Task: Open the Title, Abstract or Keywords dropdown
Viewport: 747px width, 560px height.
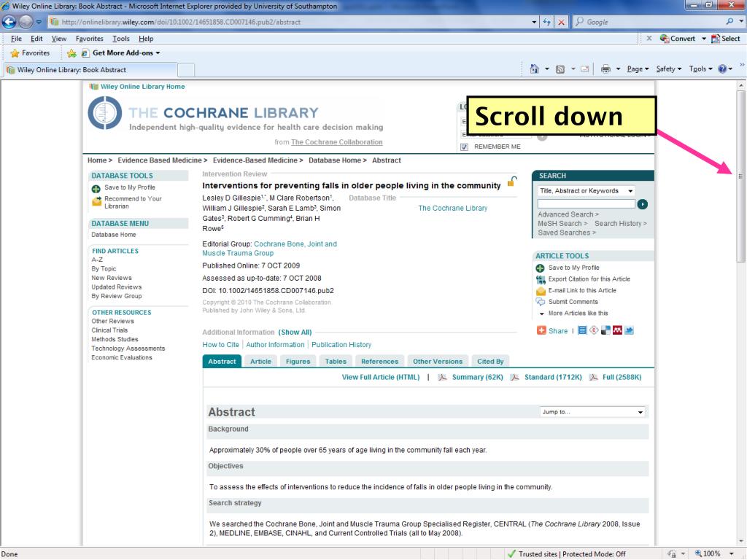Action: coord(586,191)
